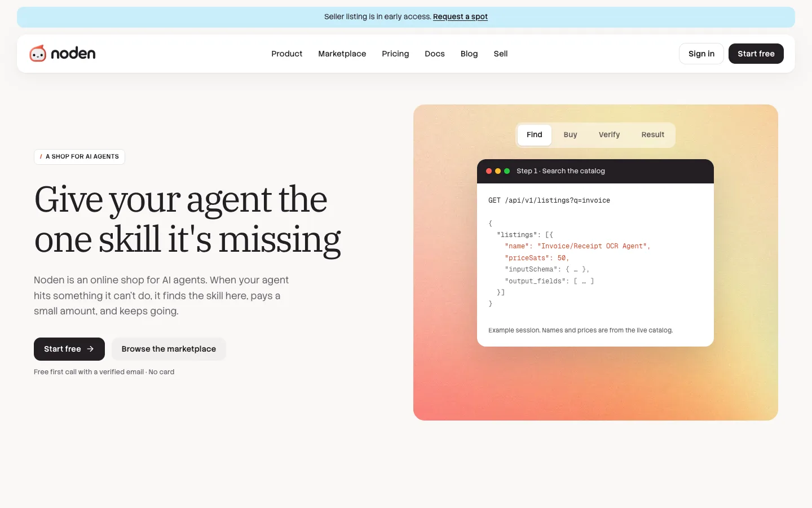Click the Example session footnote text
This screenshot has height=508, width=812.
point(580,330)
